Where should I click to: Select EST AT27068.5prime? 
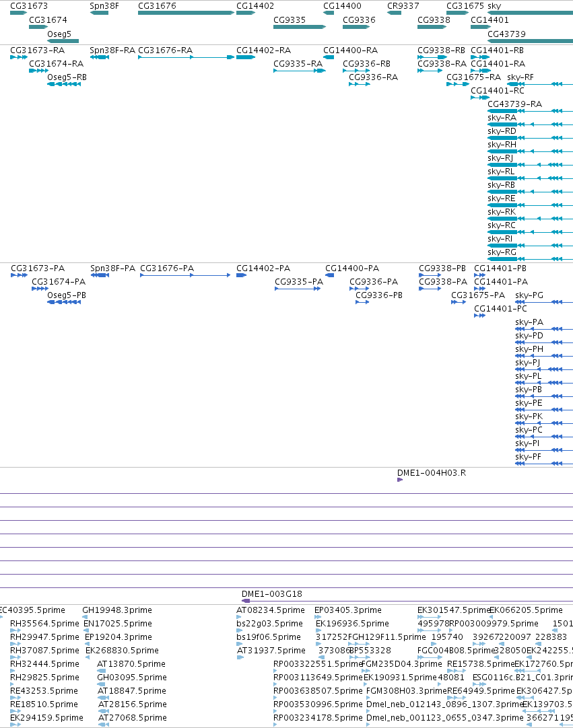(x=133, y=718)
